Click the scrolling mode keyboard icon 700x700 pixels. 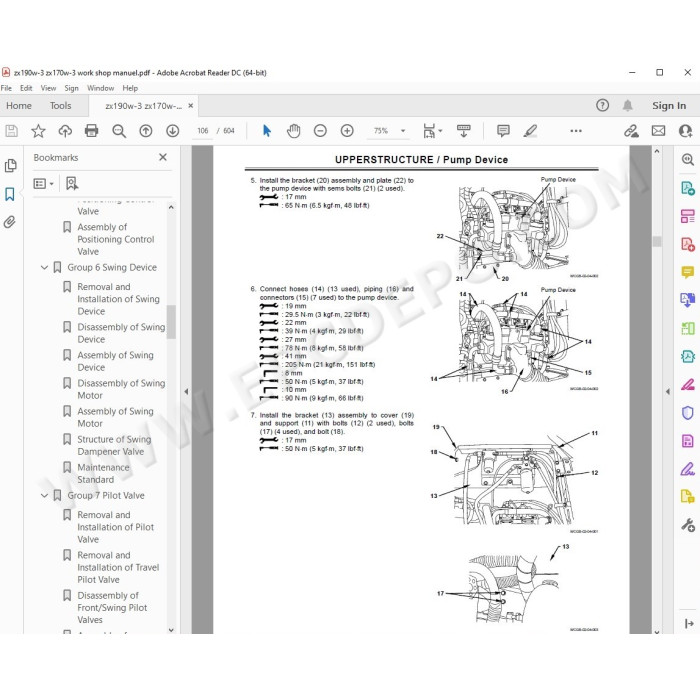point(464,131)
